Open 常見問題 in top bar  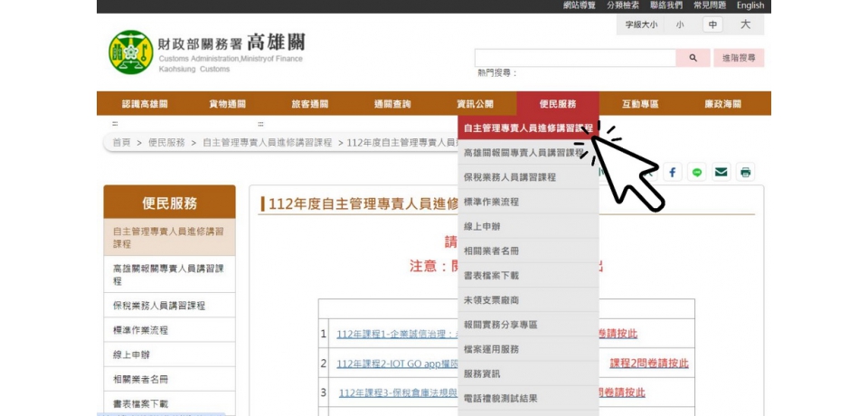point(710,5)
